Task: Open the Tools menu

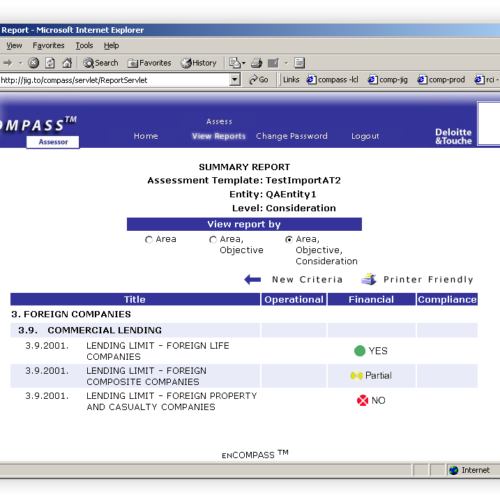Action: 84,45
